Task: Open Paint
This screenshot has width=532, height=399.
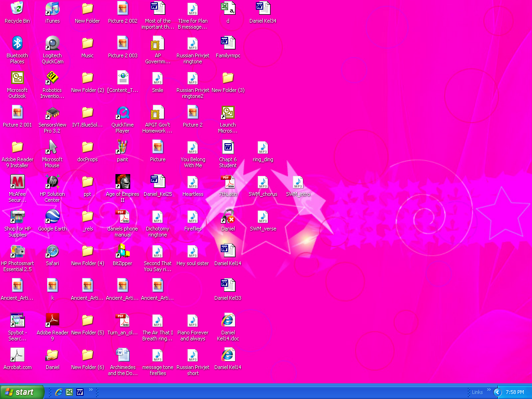Action: click(122, 148)
